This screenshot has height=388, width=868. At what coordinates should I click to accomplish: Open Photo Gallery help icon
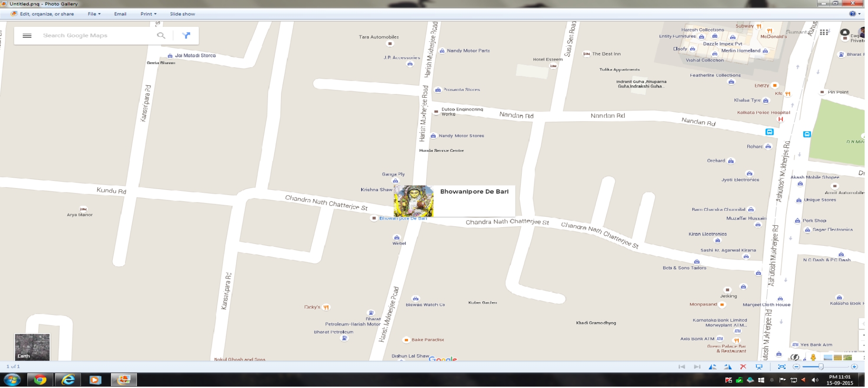(852, 14)
